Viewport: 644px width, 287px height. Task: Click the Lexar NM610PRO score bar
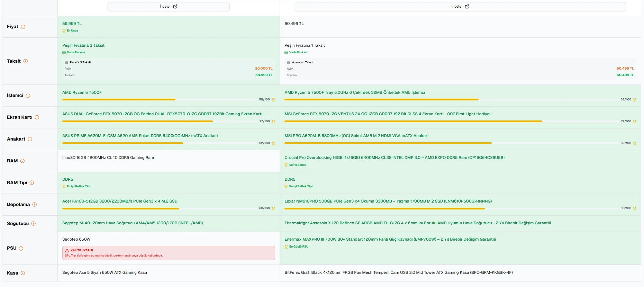[x=451, y=208]
